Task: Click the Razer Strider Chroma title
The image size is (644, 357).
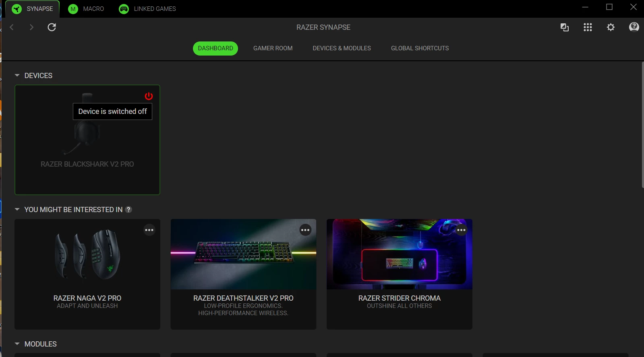Action: [x=400, y=298]
